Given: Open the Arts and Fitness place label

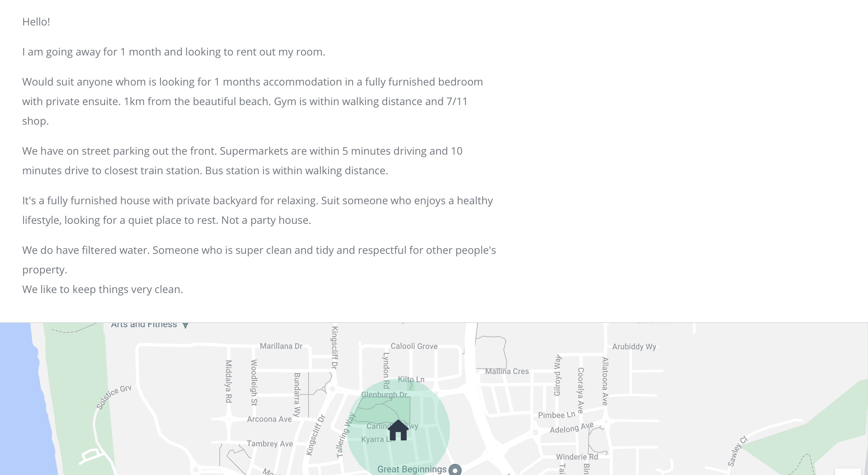Looking at the screenshot, I should [x=144, y=325].
